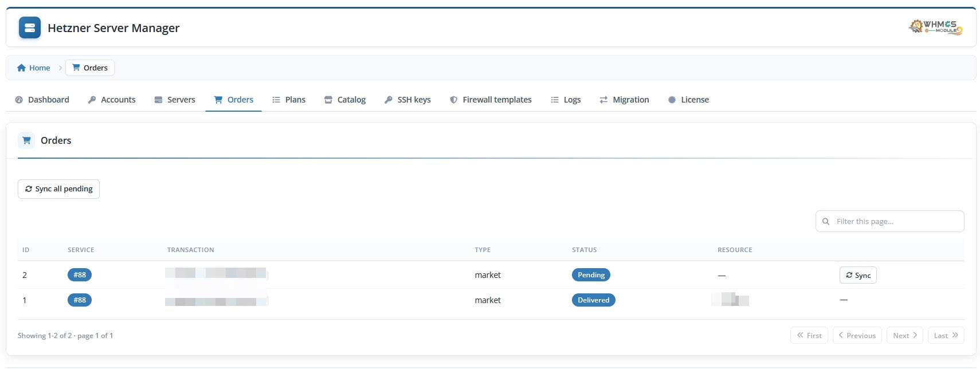The height and width of the screenshot is (369, 980).
Task: Click the Home house icon in breadcrumb
Action: [21, 68]
